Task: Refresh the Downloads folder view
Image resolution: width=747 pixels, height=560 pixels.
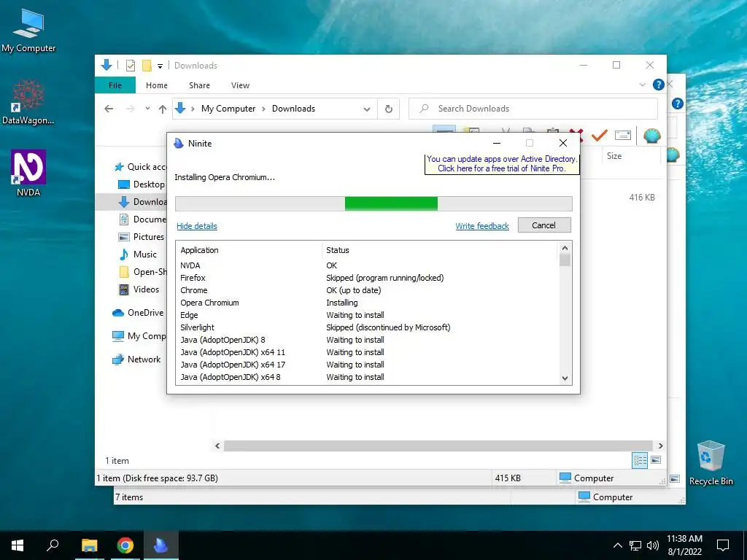Action: click(389, 109)
